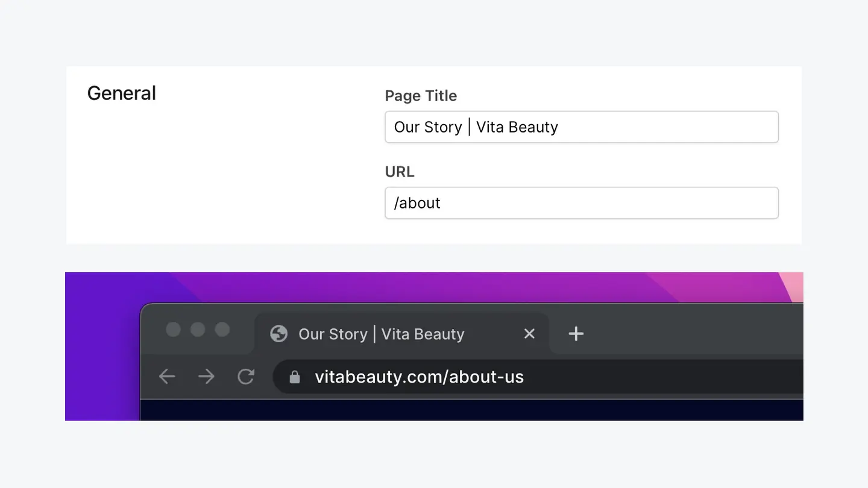This screenshot has height=488, width=868.
Task: Click the purple desktop wallpaper above the browser
Action: (x=422, y=286)
